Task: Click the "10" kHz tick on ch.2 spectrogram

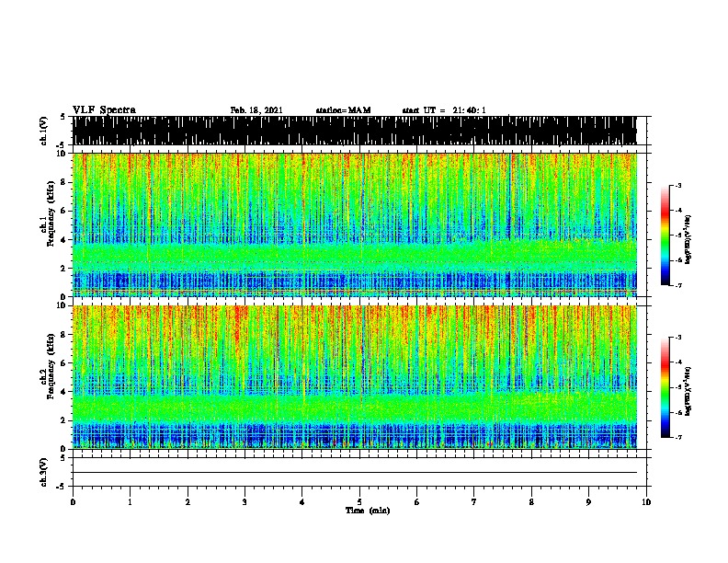Action: 63,305
